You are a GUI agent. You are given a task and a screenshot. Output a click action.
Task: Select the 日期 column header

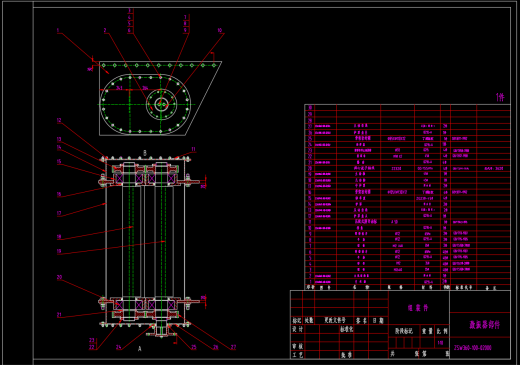point(378,320)
